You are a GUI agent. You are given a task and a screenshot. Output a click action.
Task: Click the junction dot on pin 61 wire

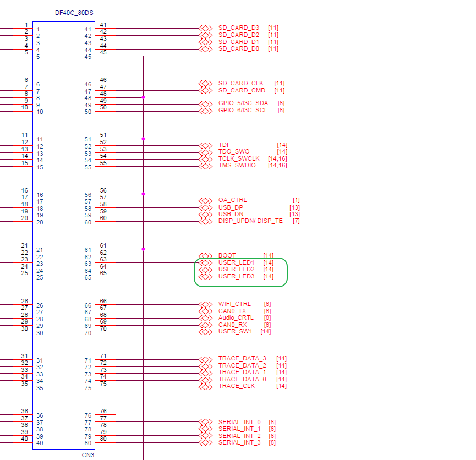click(143, 249)
